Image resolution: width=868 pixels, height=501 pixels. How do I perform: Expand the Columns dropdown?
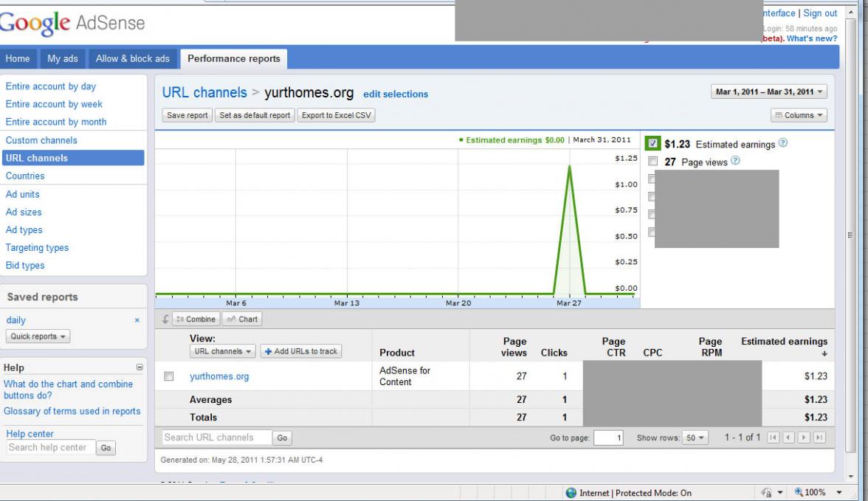coord(799,115)
